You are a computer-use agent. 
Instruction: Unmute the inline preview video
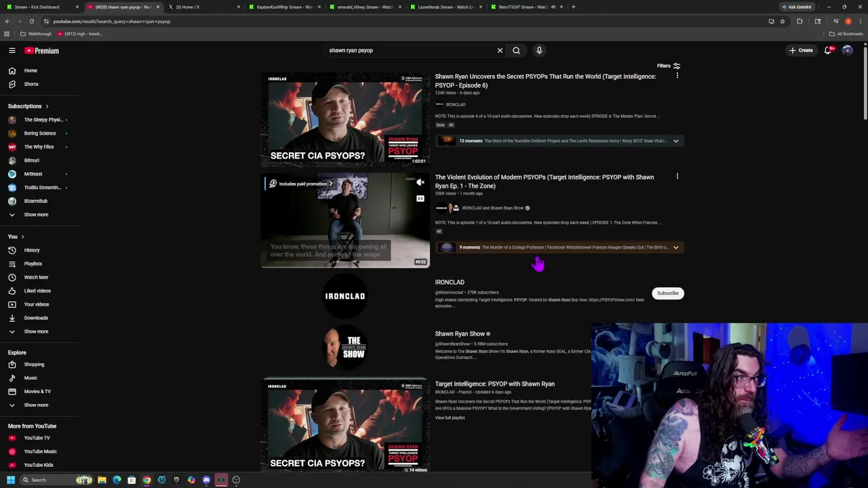coord(420,182)
